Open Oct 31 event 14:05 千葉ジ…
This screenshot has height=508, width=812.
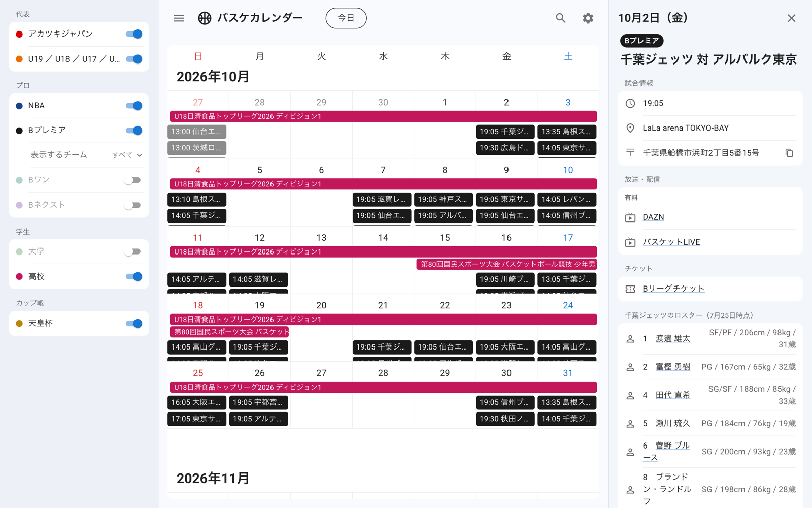pyautogui.click(x=567, y=419)
